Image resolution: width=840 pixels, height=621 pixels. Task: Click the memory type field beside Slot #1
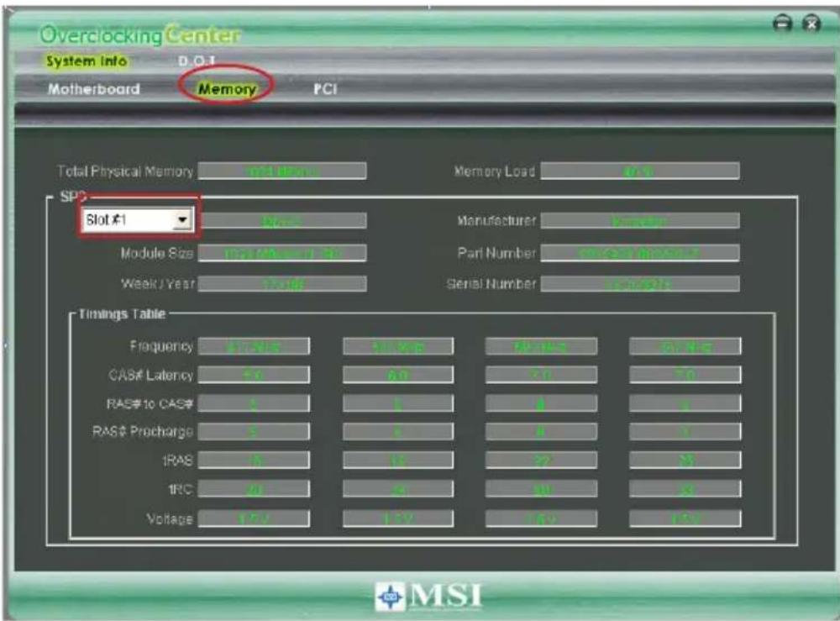tap(282, 221)
